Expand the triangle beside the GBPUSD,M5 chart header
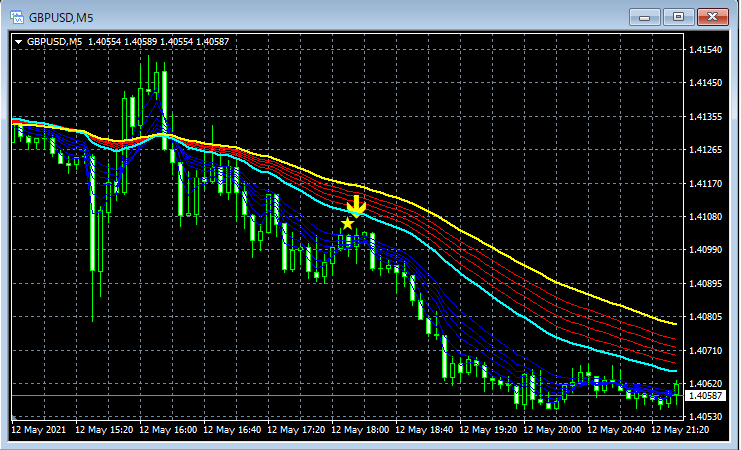 18,42
